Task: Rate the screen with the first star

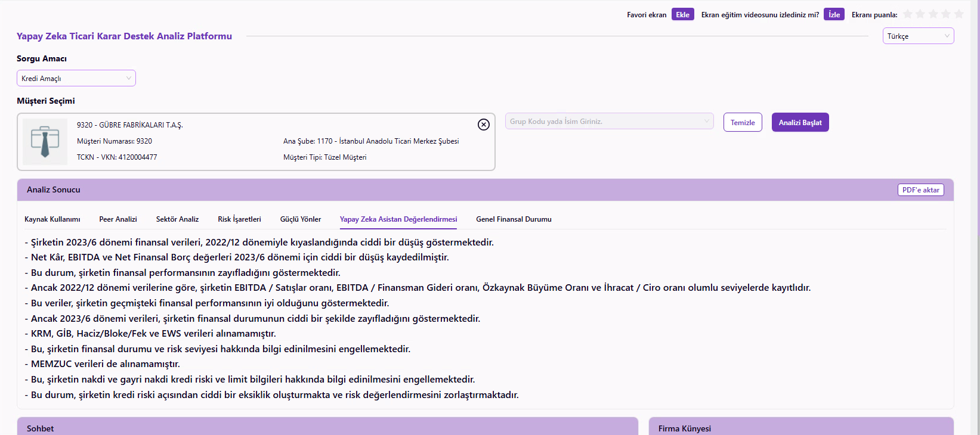Action: pos(908,14)
